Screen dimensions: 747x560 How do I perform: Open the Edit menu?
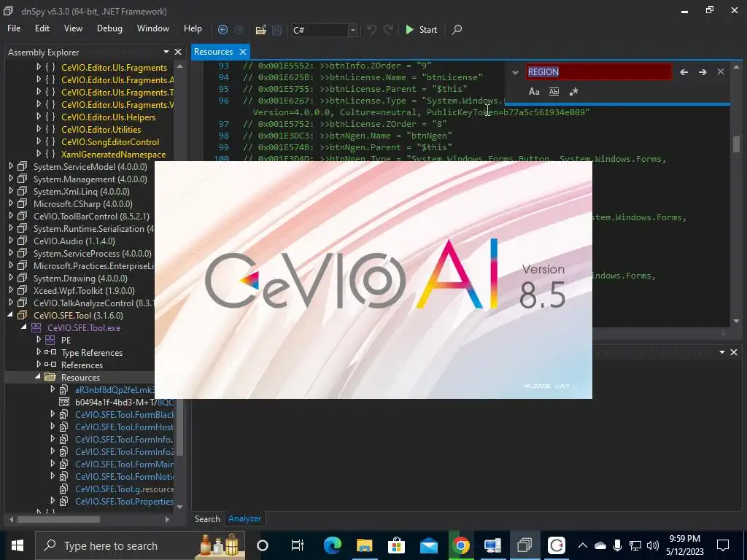[x=42, y=28]
